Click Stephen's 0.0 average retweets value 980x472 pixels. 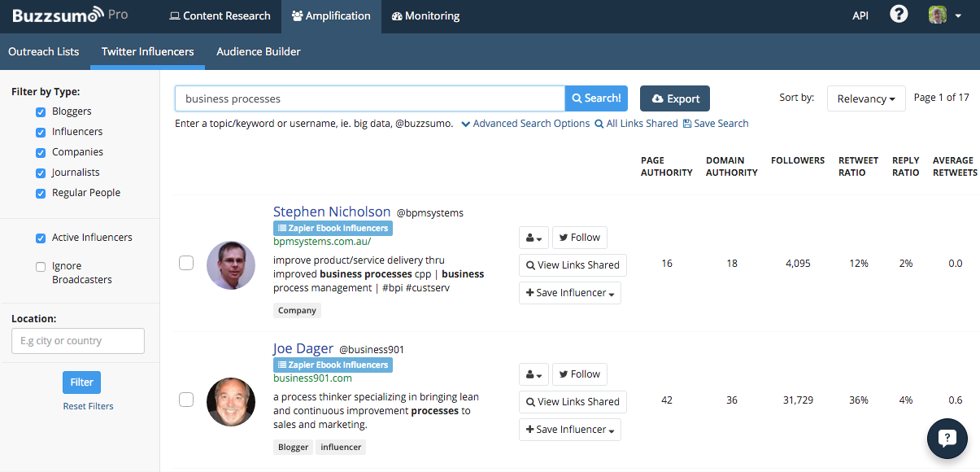955,264
